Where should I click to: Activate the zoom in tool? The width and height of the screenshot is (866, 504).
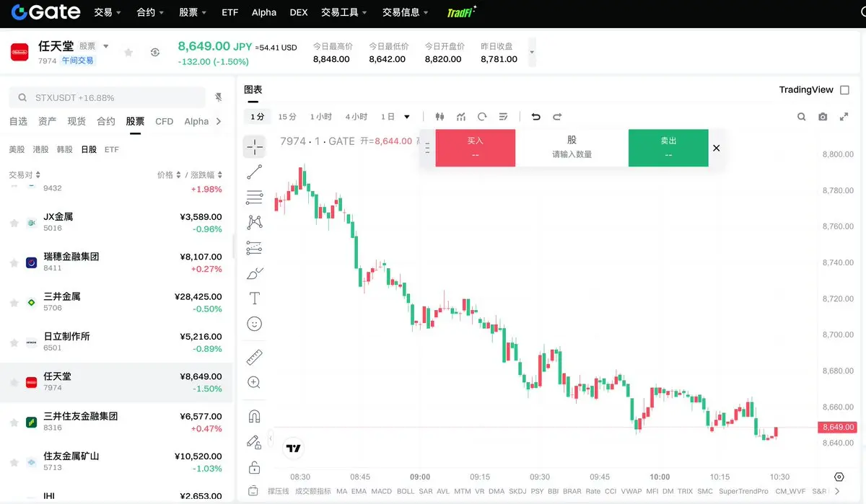click(x=254, y=382)
